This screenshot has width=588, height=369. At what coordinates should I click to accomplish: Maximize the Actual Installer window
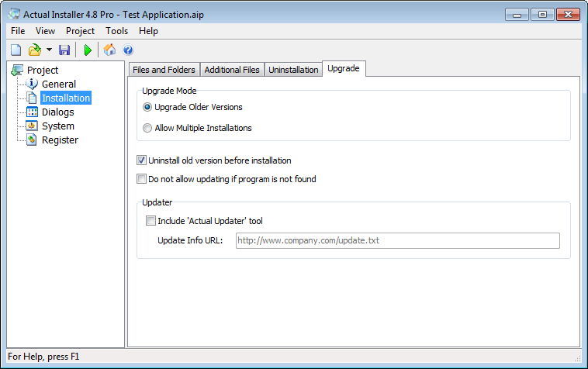(542, 15)
